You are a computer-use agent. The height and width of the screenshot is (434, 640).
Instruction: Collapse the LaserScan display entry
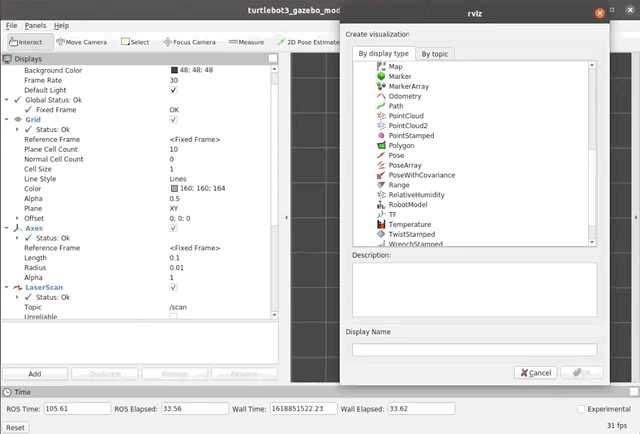pyautogui.click(x=7, y=287)
